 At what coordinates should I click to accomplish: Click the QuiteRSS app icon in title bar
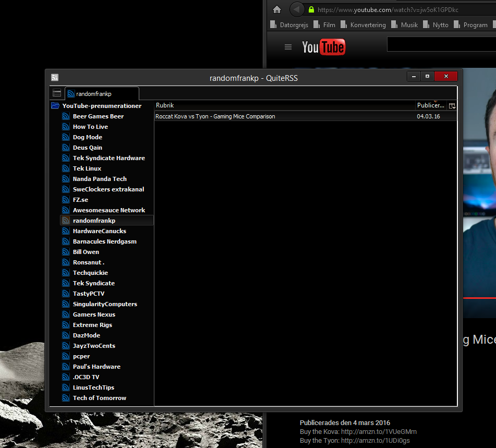pos(55,78)
